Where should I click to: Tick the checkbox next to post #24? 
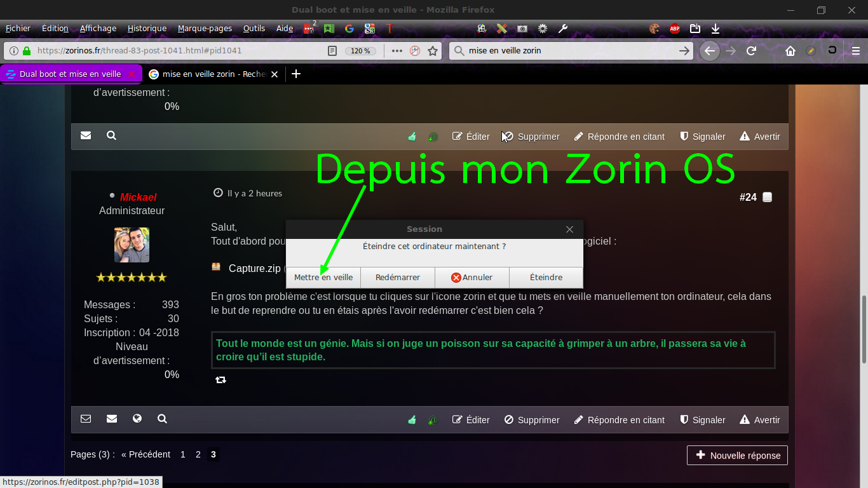[x=767, y=198]
